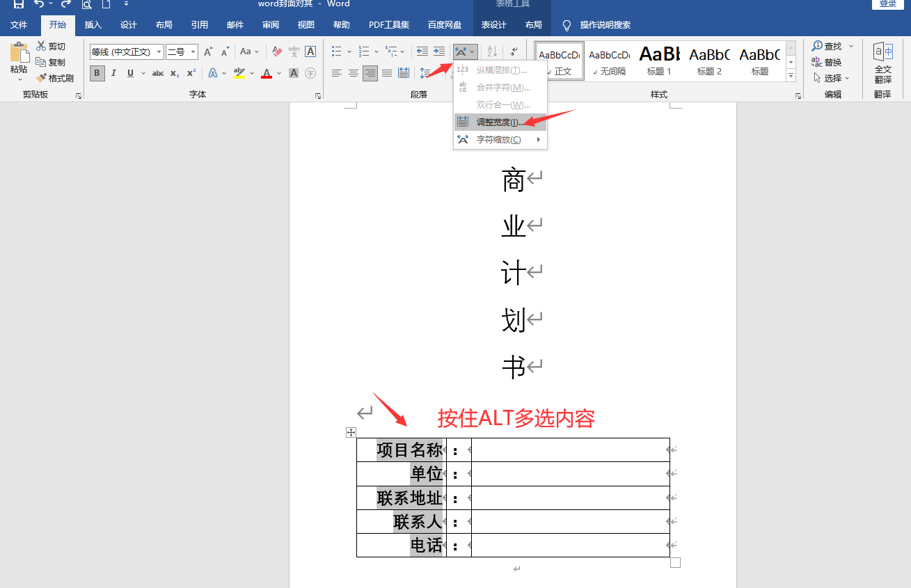Click the Clear Formatting eraser icon
This screenshot has height=588, width=911.
277,51
